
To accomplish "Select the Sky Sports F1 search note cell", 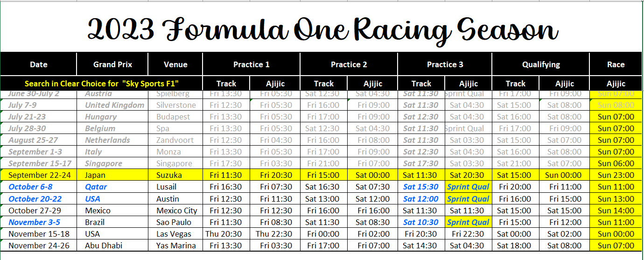I will (x=102, y=84).
